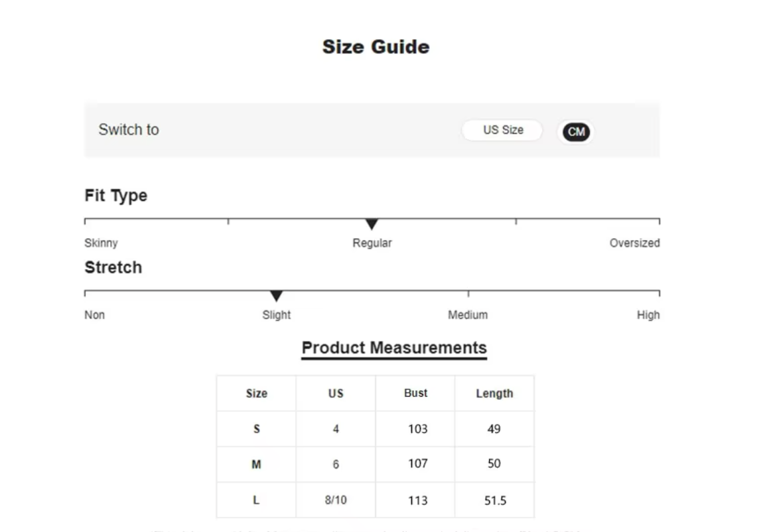
Task: Click the Oversized fit label
Action: tap(634, 243)
